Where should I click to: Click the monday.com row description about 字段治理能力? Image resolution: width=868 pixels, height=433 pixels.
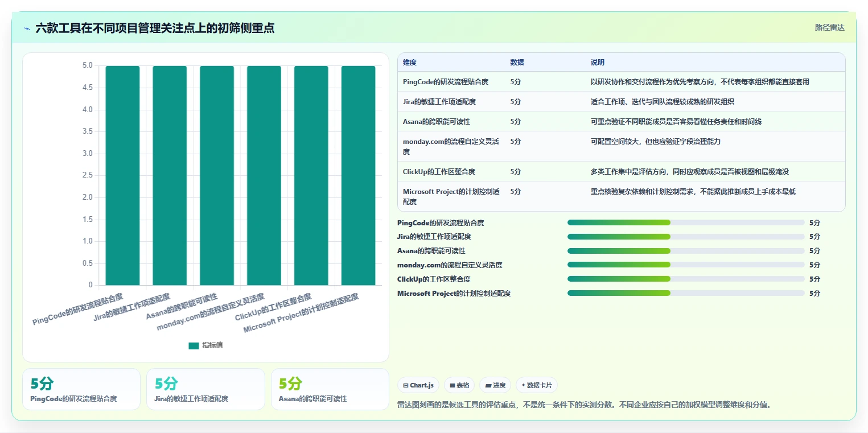[656, 142]
